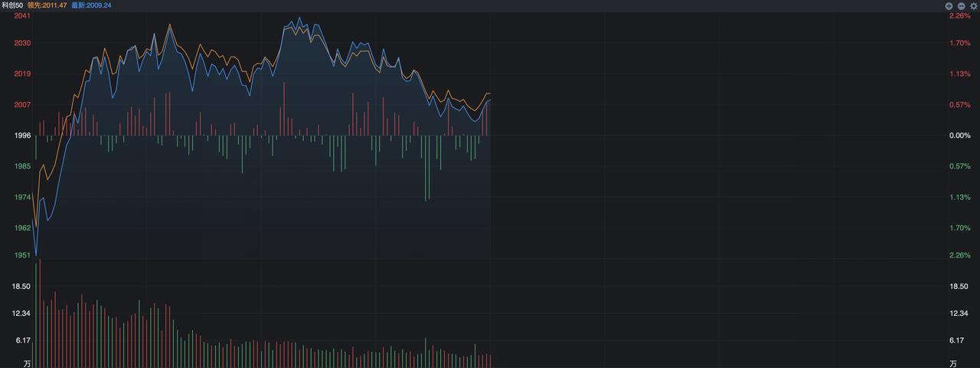Click the right 12.34 volume axis label
The image size is (980, 368).
pos(959,313)
